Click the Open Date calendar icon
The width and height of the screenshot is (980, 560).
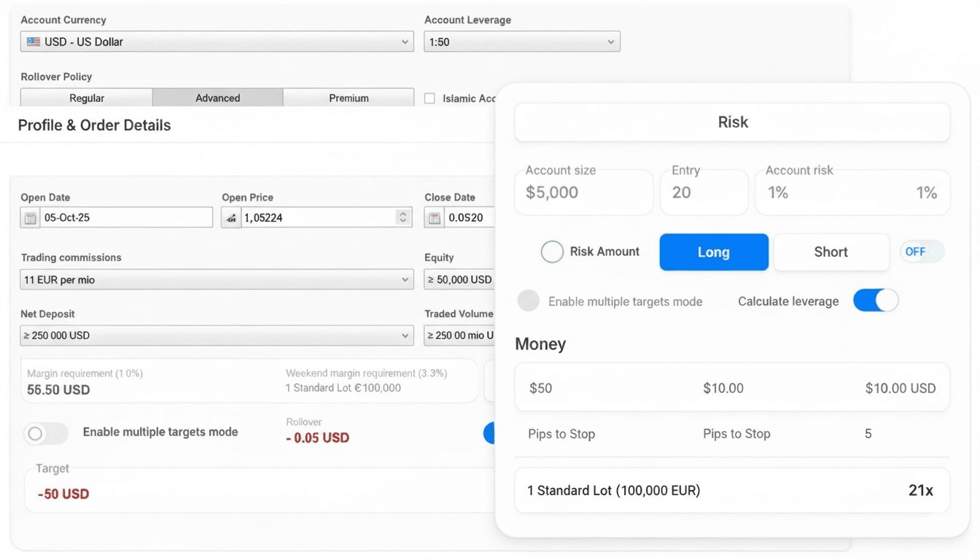(30, 217)
